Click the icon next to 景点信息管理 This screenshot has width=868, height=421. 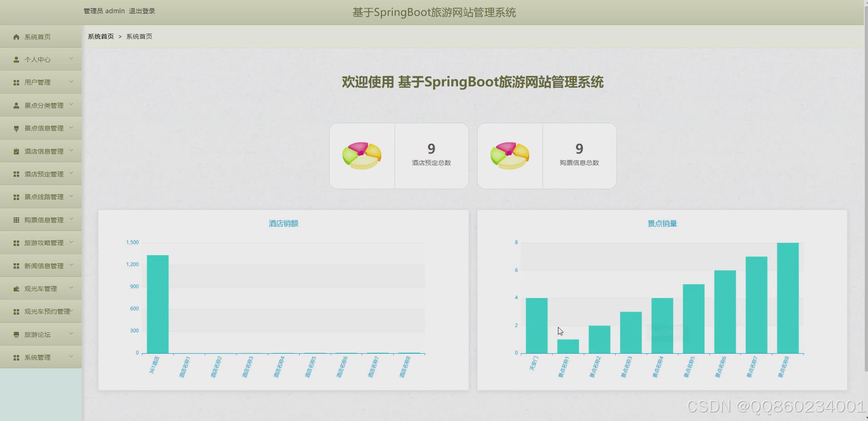[16, 128]
